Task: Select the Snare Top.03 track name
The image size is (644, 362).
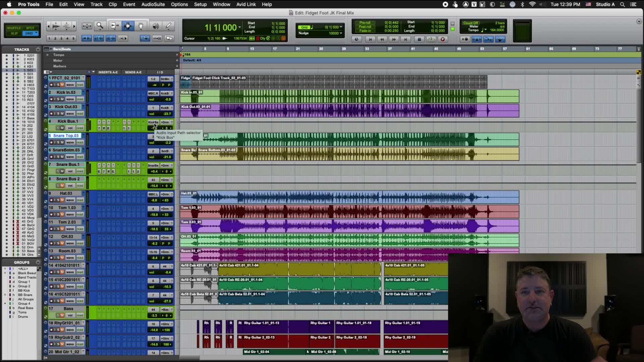Action: pyautogui.click(x=66, y=136)
